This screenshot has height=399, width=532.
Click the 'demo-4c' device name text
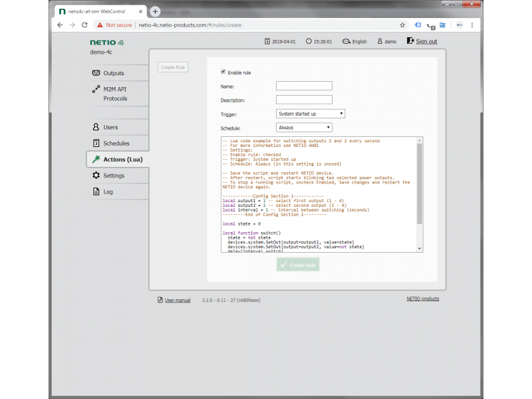[101, 52]
